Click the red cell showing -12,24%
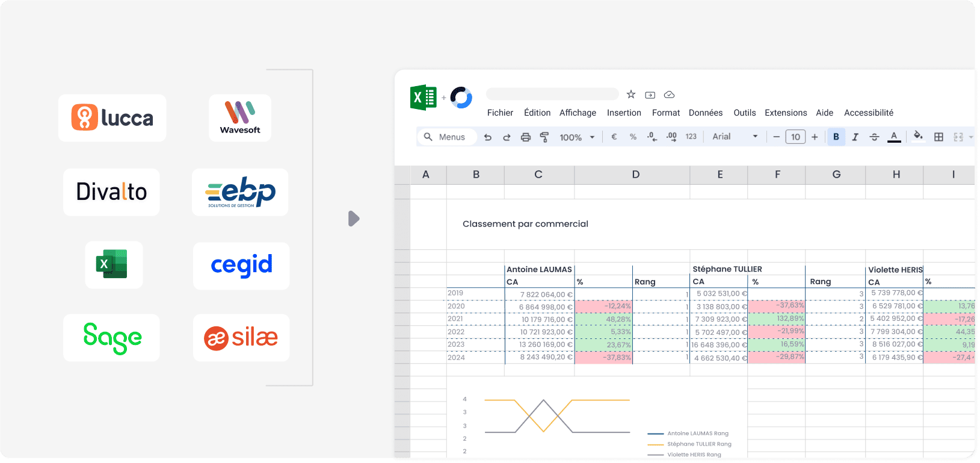 (x=603, y=306)
